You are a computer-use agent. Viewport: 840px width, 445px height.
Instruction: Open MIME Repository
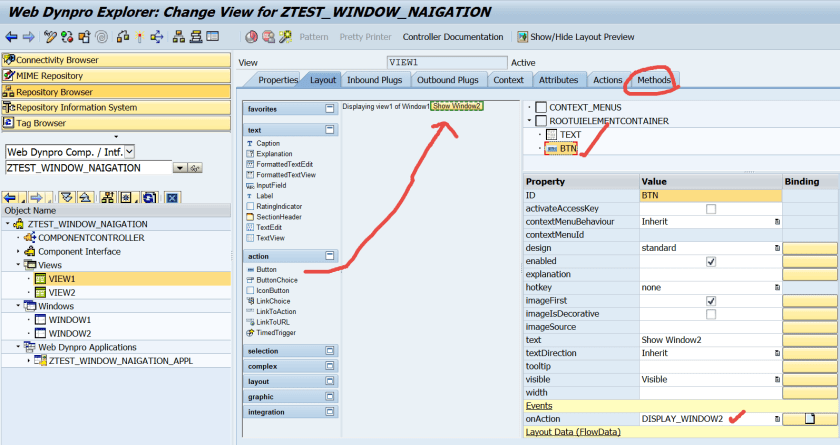(116, 76)
